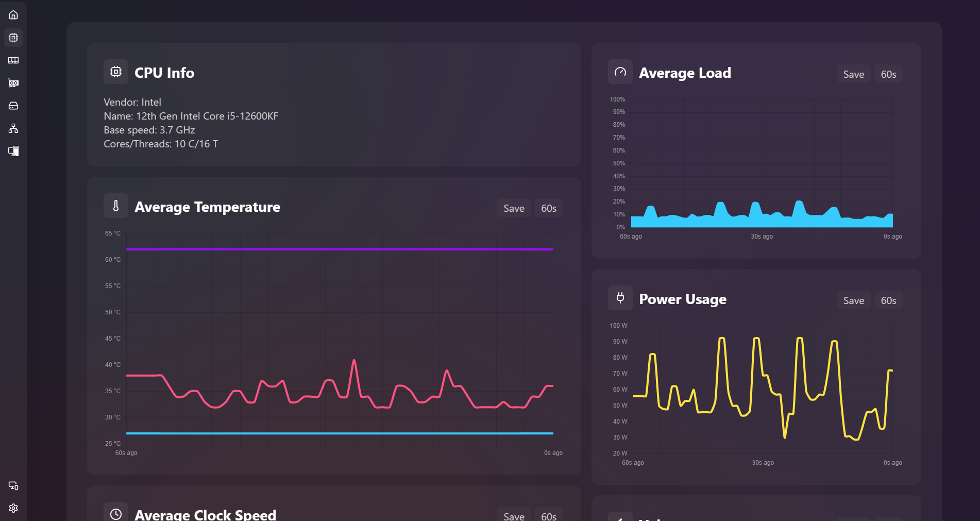Select the CPU chip icon in the sidebar
The height and width of the screenshot is (521, 980).
13,37
